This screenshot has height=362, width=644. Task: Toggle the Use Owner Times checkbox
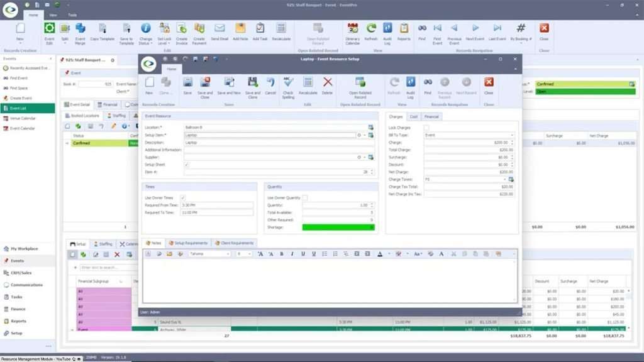pos(183,198)
